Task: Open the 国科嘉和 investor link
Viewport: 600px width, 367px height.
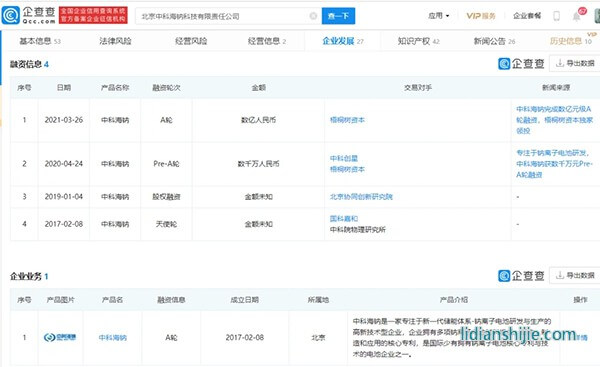Action: pos(344,219)
